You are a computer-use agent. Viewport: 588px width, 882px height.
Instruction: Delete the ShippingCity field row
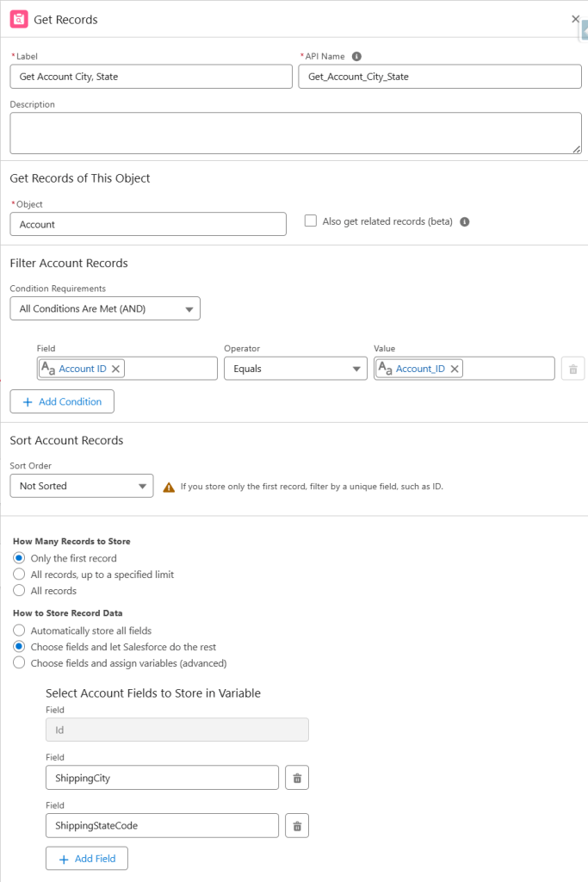point(297,778)
